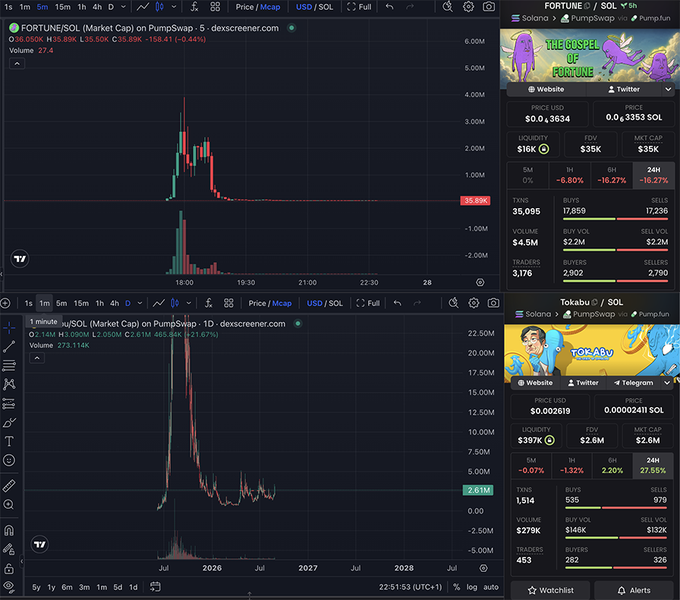Select trend line drawing tool
The height and width of the screenshot is (600, 680).
tap(9, 346)
